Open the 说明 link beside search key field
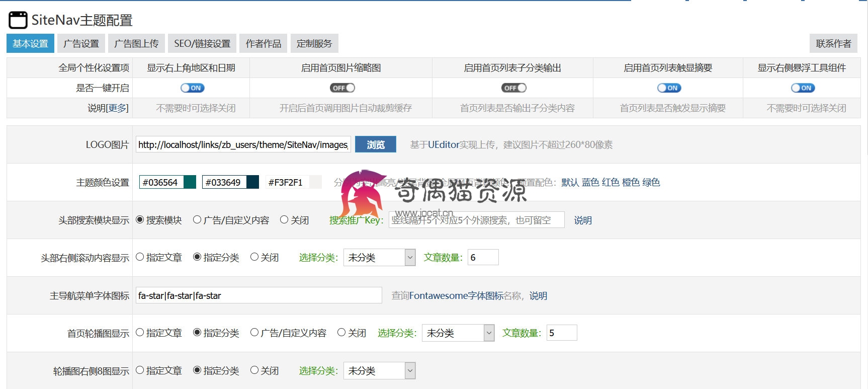Image resolution: width=868 pixels, height=389 pixels. click(x=583, y=220)
